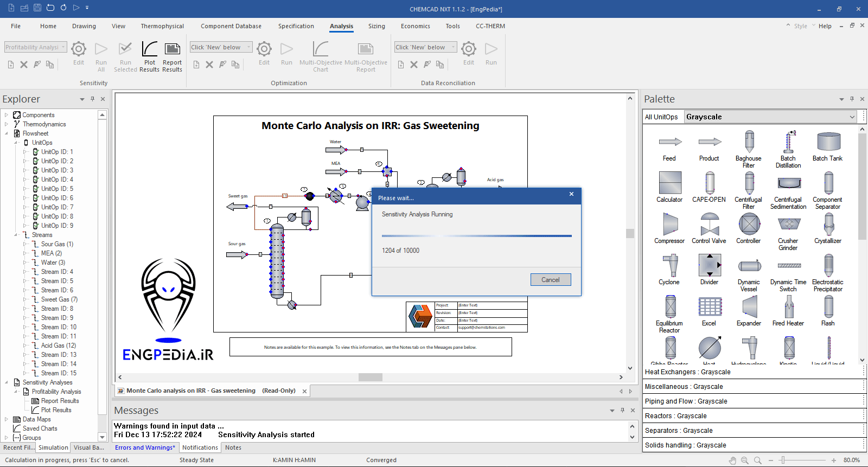868x467 pixels.
Task: Click the Zoom in magnifier in status bar
Action: [x=745, y=460]
